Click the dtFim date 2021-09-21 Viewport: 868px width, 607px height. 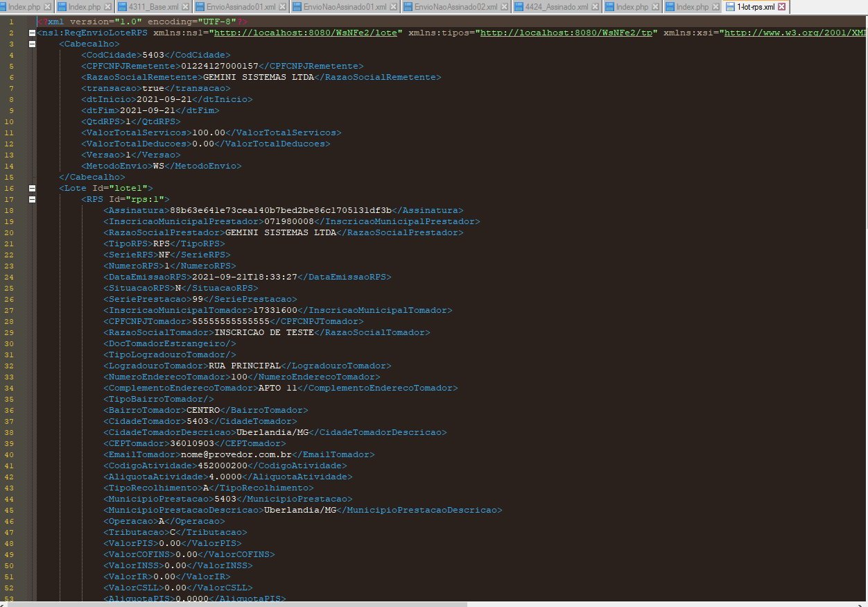coord(148,110)
